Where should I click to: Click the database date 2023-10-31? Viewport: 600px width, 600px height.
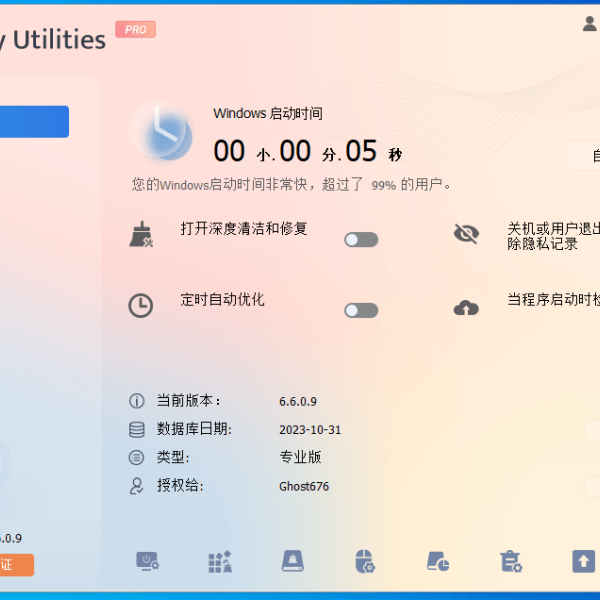310,430
